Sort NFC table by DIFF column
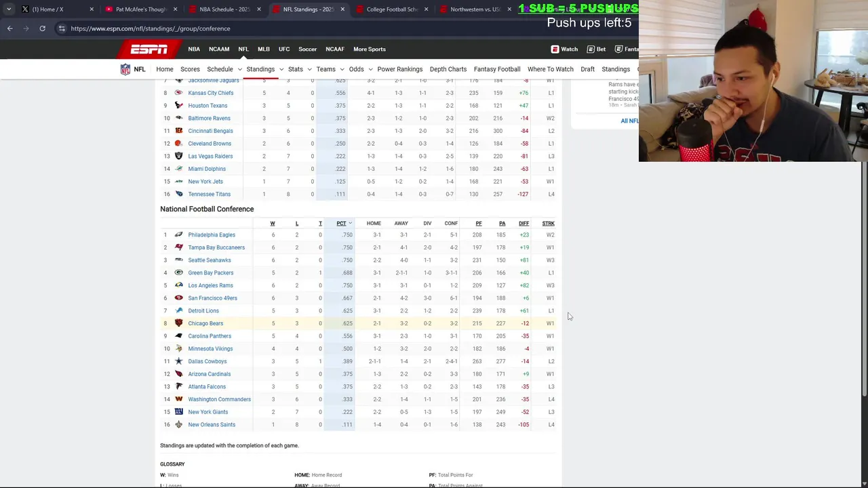 tap(524, 224)
